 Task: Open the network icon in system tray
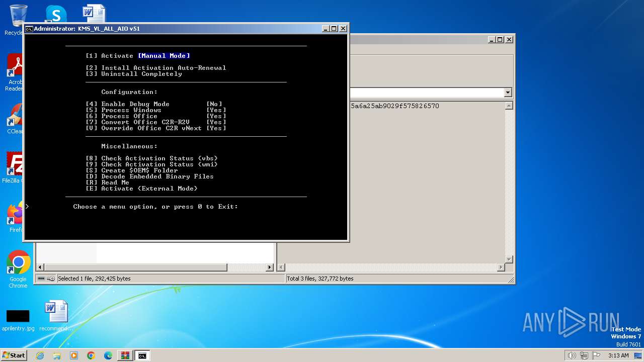click(583, 355)
